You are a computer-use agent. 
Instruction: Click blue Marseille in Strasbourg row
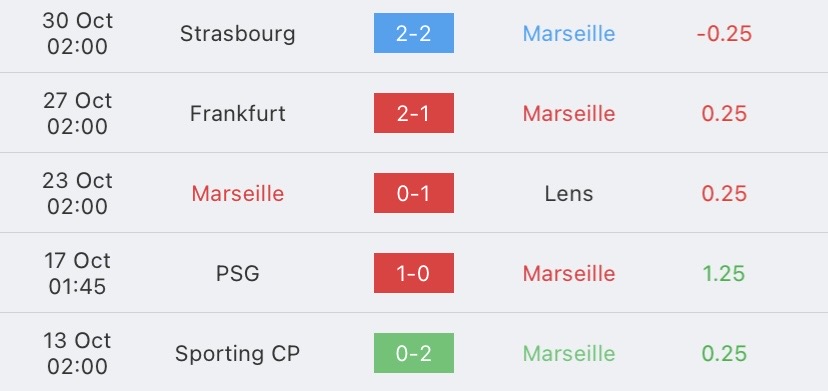click(x=569, y=34)
